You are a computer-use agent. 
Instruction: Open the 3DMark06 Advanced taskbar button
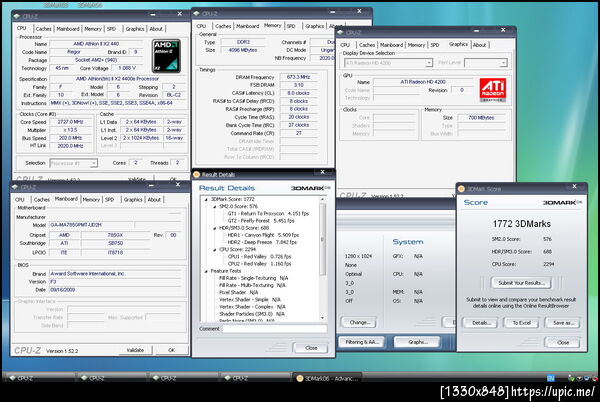(x=327, y=378)
